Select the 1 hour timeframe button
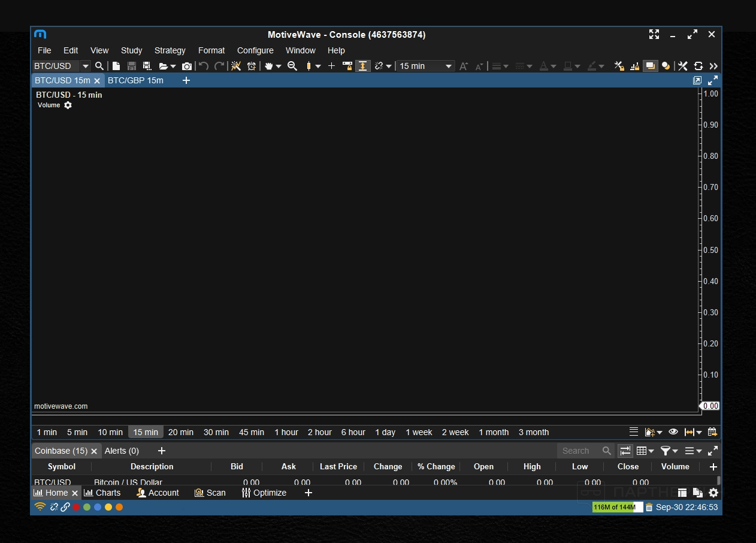This screenshot has height=543, width=756. point(286,432)
